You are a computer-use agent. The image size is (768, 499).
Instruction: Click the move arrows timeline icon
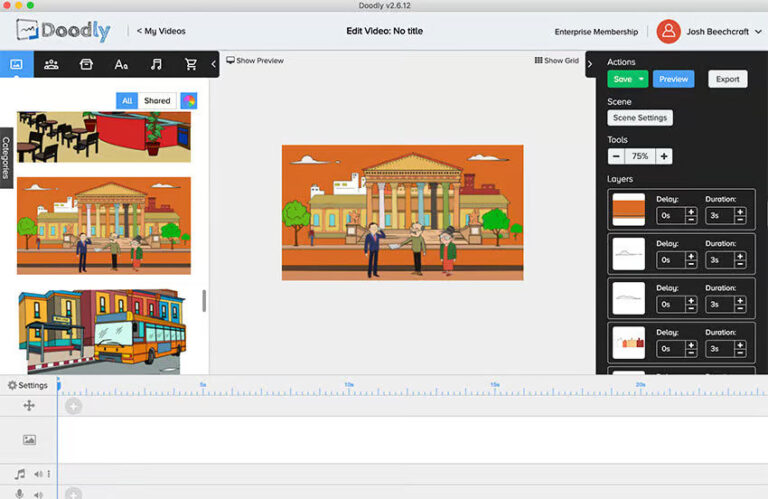coord(29,405)
